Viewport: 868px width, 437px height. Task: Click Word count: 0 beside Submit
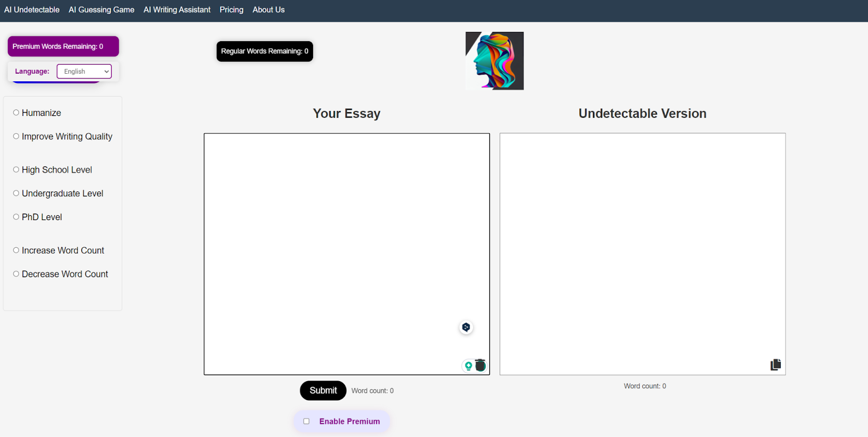coord(373,391)
